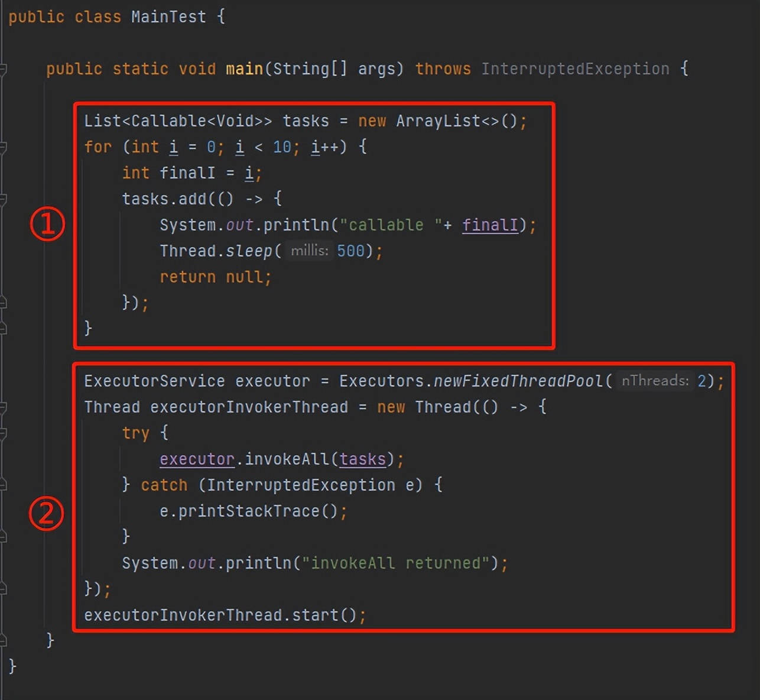Click the fold end marker at main's closing brace
Screen dimensions: 760x700
[x=2, y=640]
